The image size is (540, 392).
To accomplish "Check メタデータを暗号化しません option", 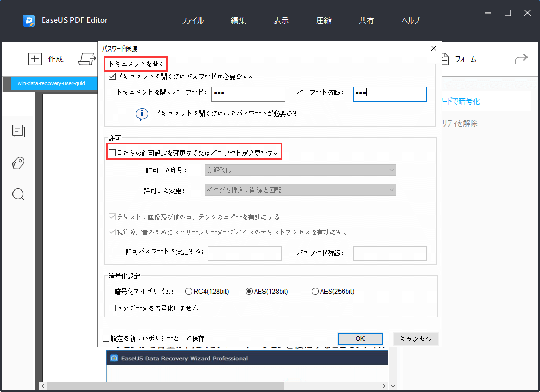I will pyautogui.click(x=112, y=308).
